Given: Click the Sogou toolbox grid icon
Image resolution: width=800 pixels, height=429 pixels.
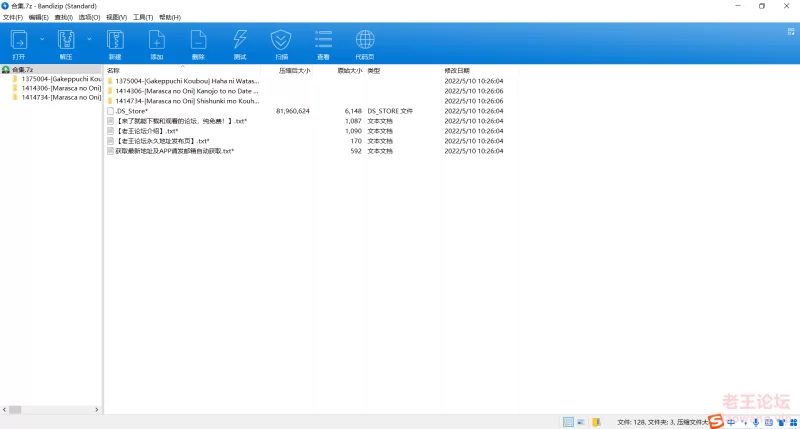Looking at the screenshot, I should (793, 422).
